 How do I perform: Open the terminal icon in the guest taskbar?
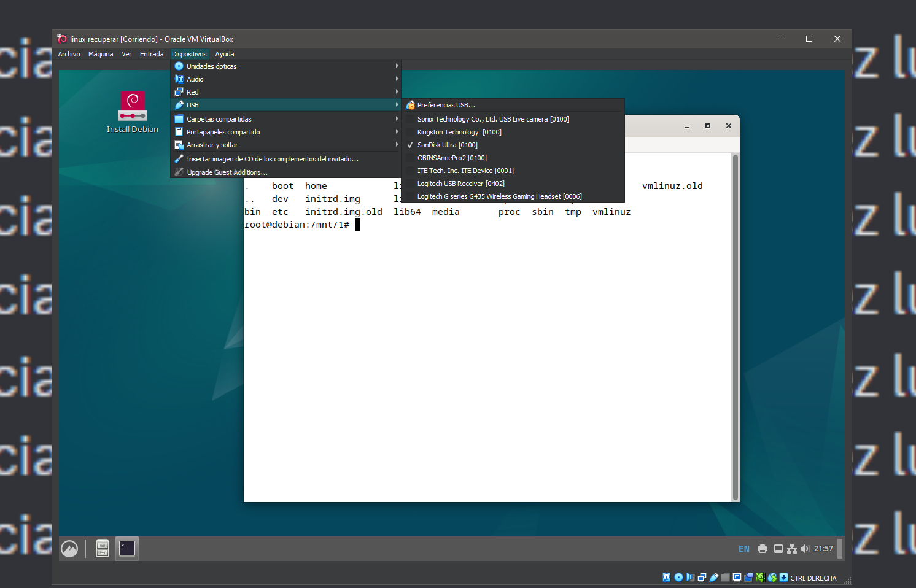126,547
